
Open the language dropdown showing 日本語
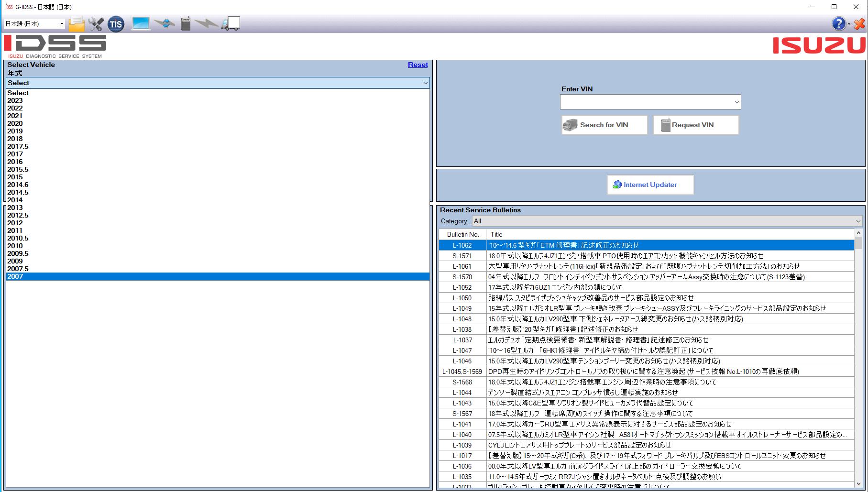click(x=34, y=23)
